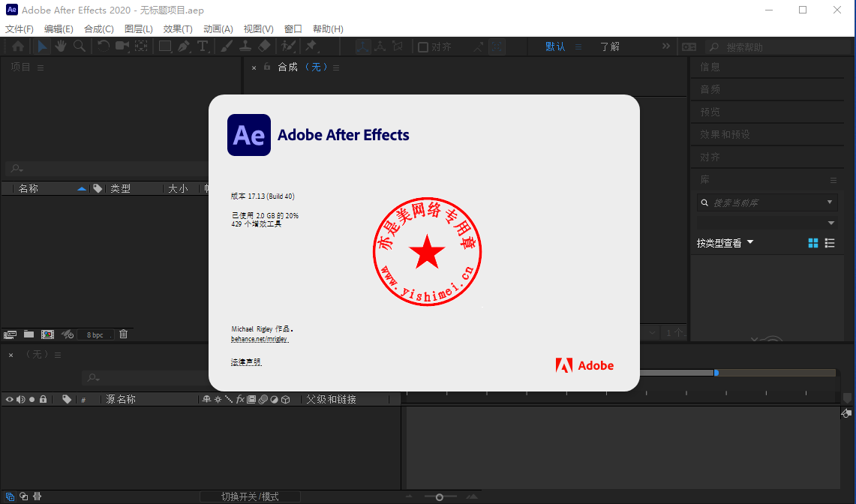
Task: Create a new composition via project icon
Action: (x=47, y=334)
